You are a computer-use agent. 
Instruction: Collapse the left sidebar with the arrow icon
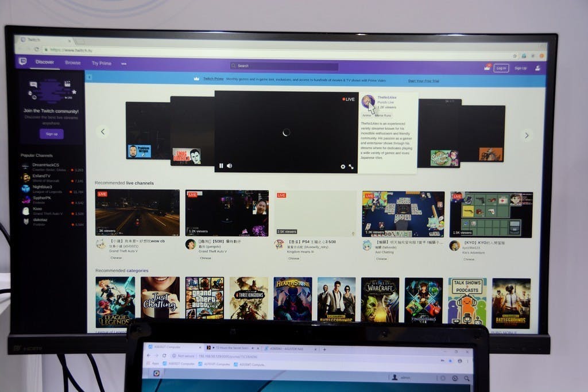click(89, 77)
